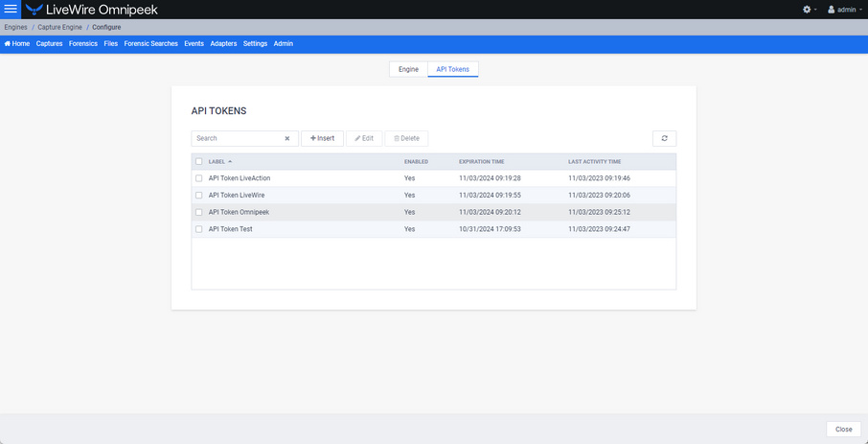This screenshot has height=444, width=868.
Task: Select the API Token Omnipeek row label
Action: 239,212
